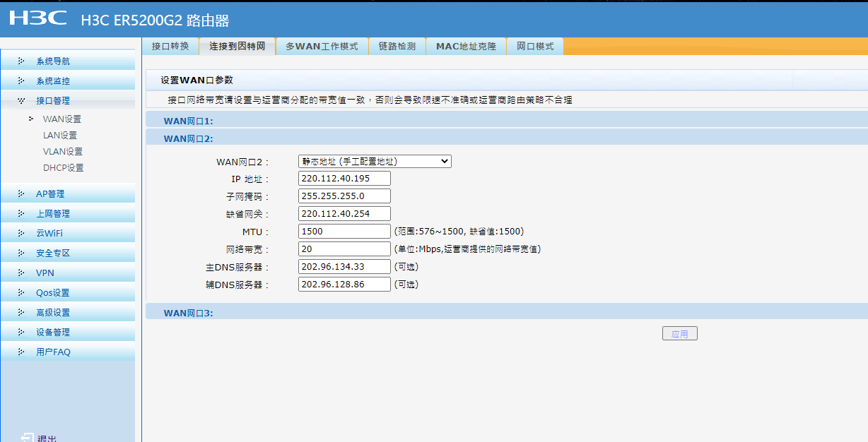868x442 pixels.
Task: Collapse the WAN网口2 section header
Action: (507, 138)
